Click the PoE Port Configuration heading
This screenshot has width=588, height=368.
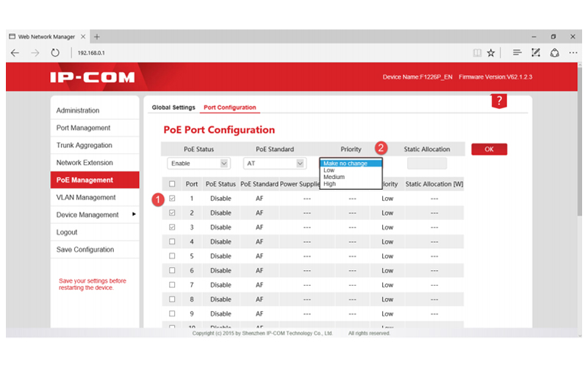click(219, 130)
